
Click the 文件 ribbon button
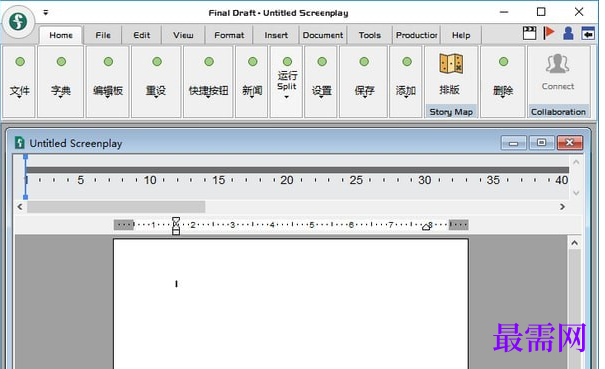click(x=19, y=81)
